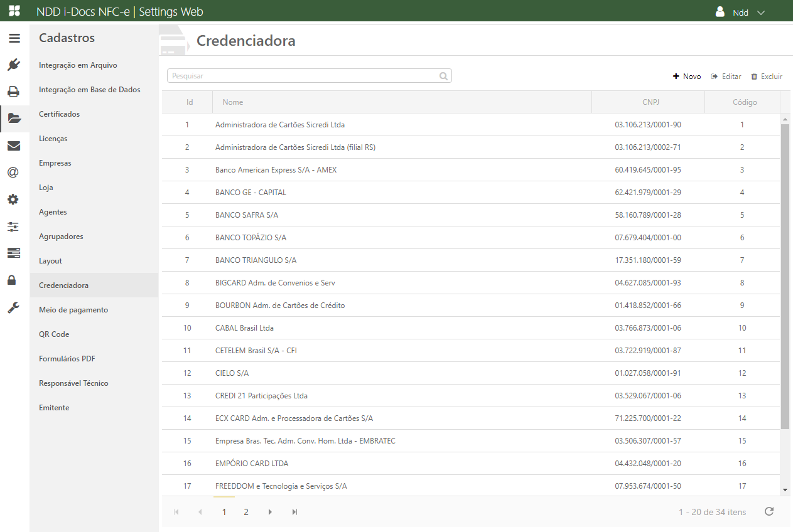
Task: Go to next page arrow
Action: pyautogui.click(x=270, y=512)
